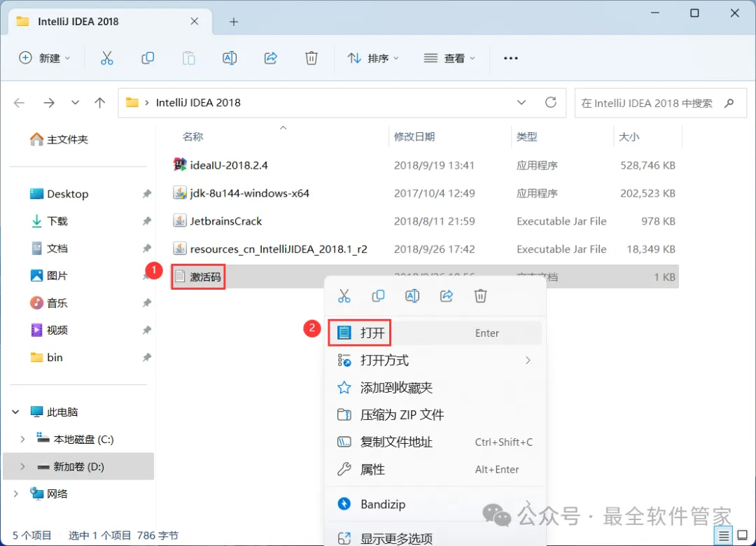Select 打开 in the context menu
The height and width of the screenshot is (546, 756).
point(435,332)
